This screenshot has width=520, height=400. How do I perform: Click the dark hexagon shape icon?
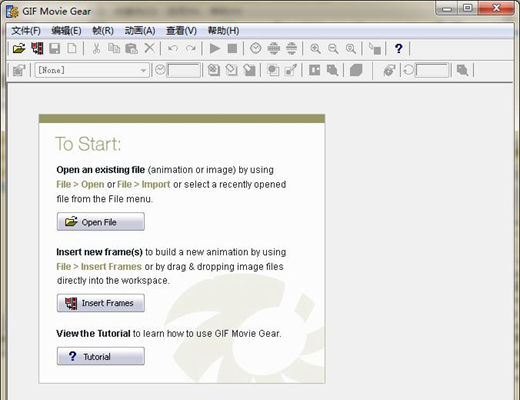coord(356,70)
